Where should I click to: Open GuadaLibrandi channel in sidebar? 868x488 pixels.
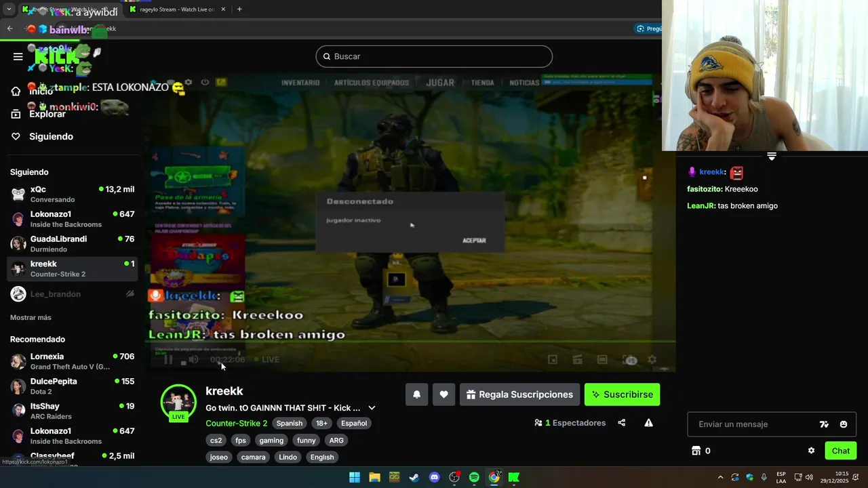coord(72,243)
